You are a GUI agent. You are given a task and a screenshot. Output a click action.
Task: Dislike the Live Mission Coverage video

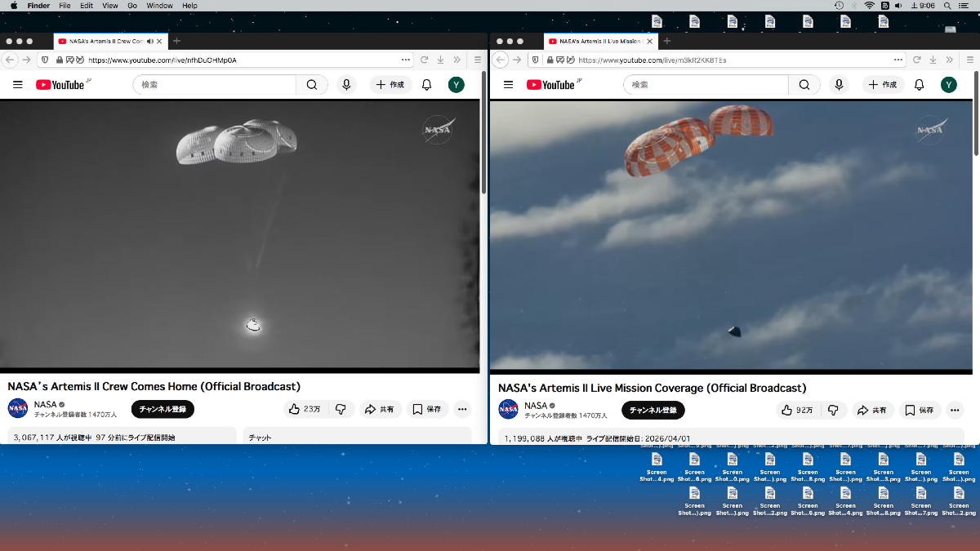click(833, 410)
